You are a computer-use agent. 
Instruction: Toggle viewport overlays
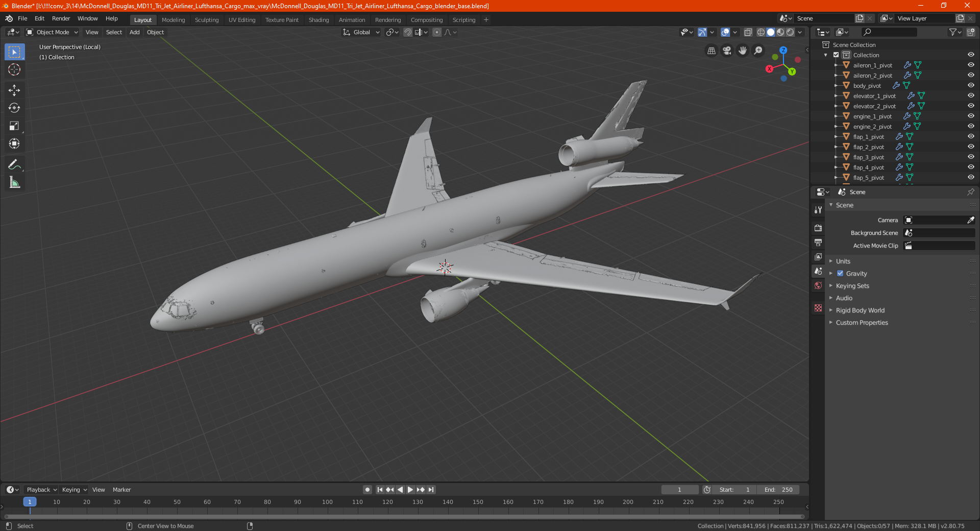[725, 32]
